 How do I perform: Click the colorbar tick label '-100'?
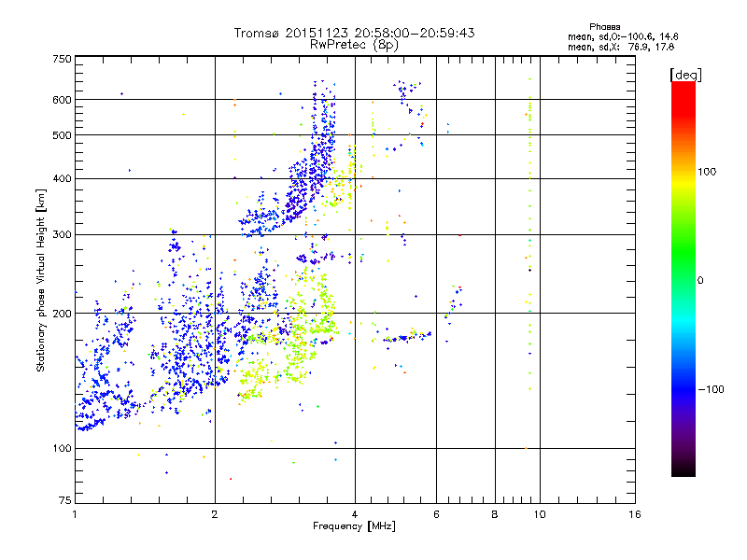(x=711, y=389)
